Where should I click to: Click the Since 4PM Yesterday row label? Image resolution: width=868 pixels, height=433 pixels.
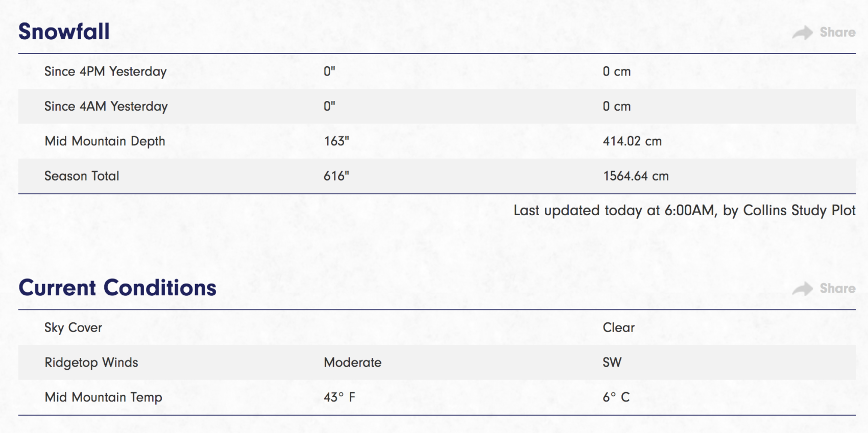click(106, 71)
